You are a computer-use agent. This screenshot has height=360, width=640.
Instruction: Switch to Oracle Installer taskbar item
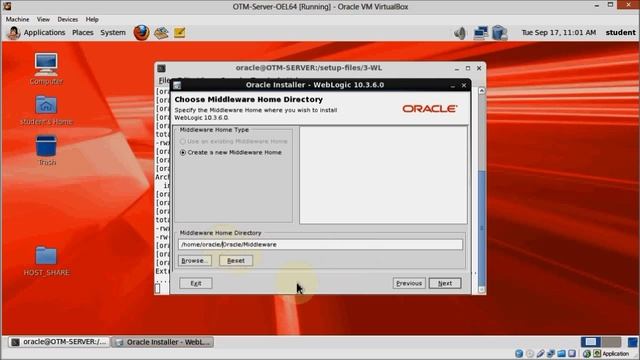[x=162, y=342]
